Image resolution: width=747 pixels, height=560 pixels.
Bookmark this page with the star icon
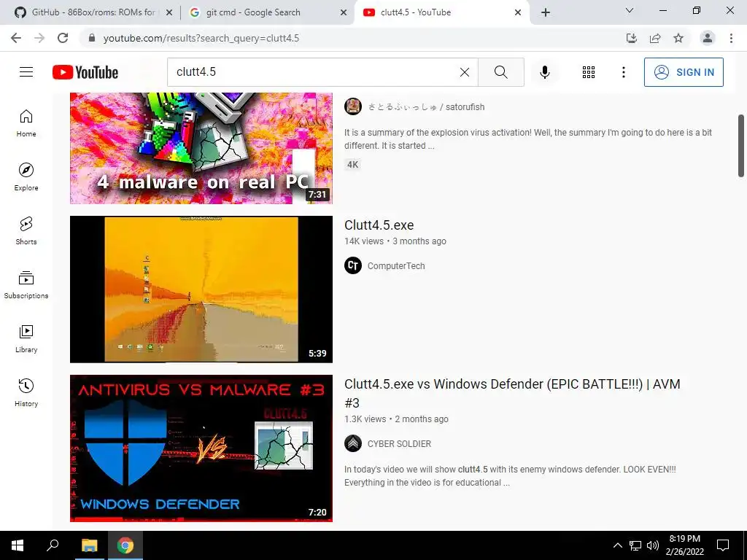tap(678, 38)
